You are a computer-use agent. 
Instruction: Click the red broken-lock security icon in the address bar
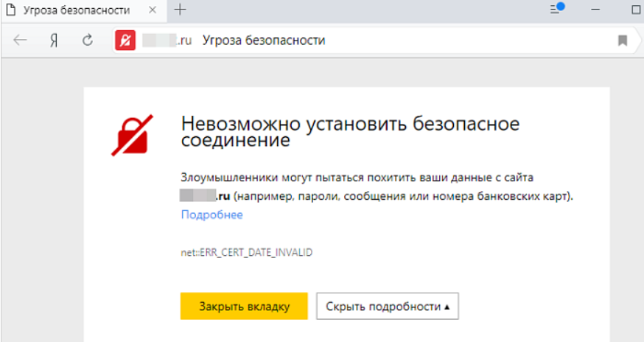coord(125,41)
